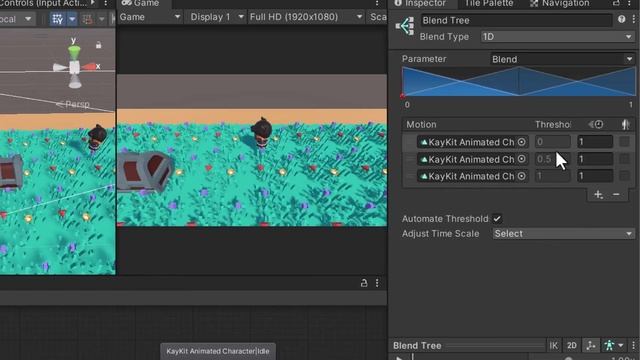The image size is (640, 360).
Task: Toggle pivot and mass center in preview
Action: point(591,345)
